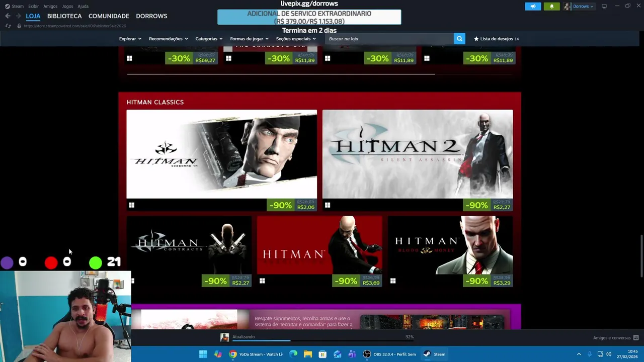
Task: Reload the store page with refresh icon
Action: (8, 26)
